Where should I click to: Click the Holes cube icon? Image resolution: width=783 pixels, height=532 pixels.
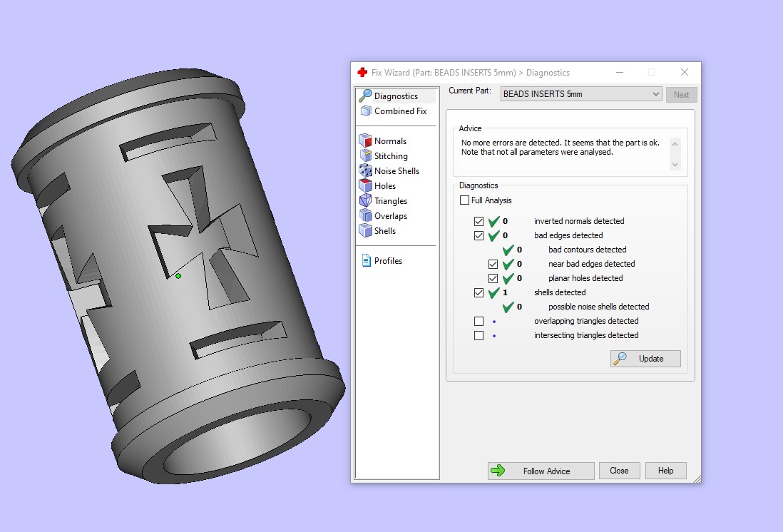coord(366,186)
